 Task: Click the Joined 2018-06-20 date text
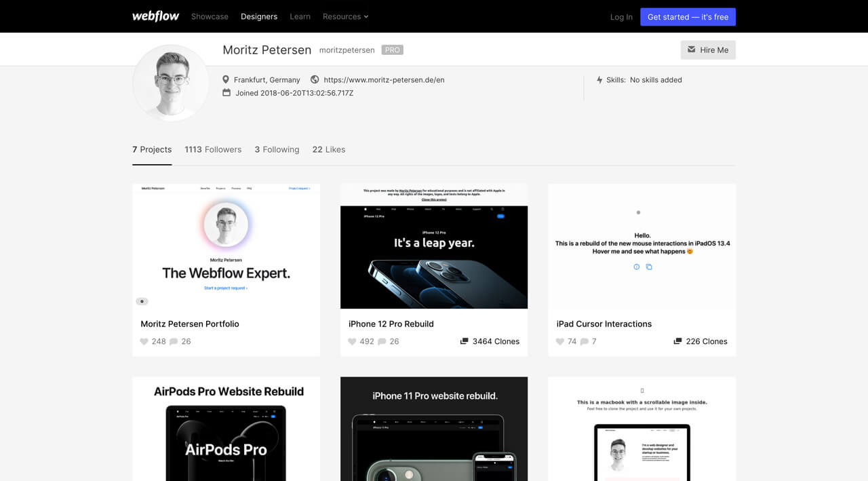(294, 93)
